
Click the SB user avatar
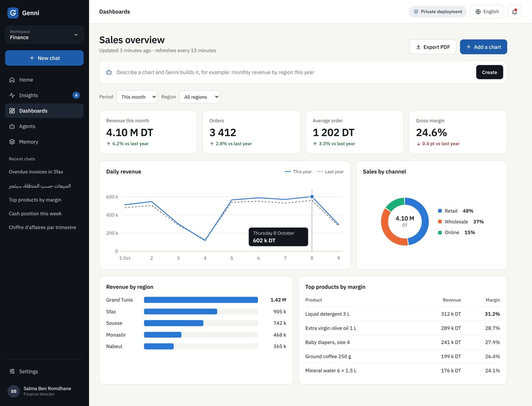[x=14, y=391]
